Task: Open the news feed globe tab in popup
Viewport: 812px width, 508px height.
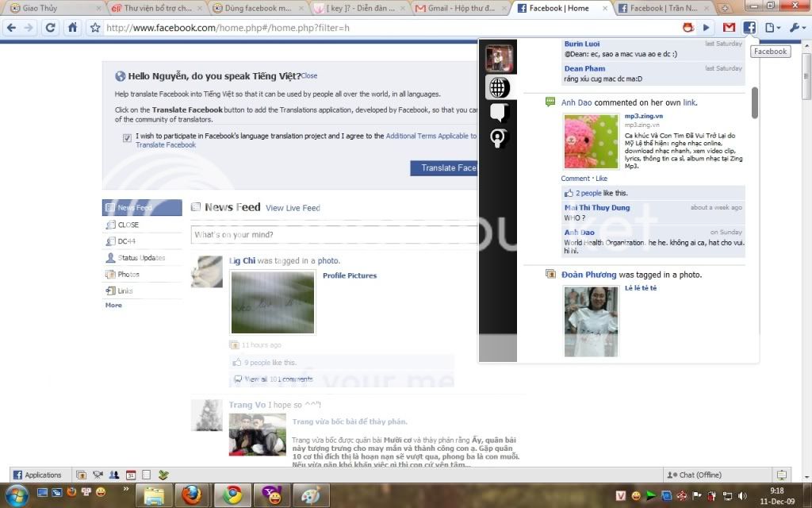Action: tap(499, 87)
